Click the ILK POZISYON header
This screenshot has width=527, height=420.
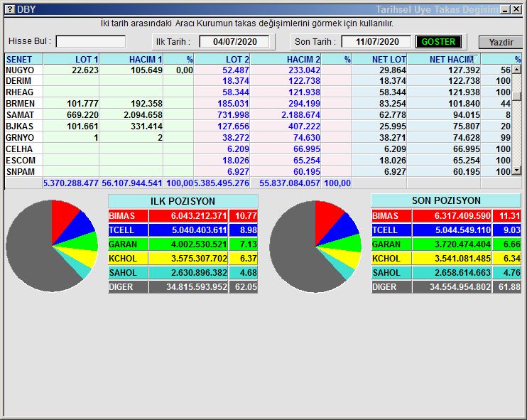[183, 201]
